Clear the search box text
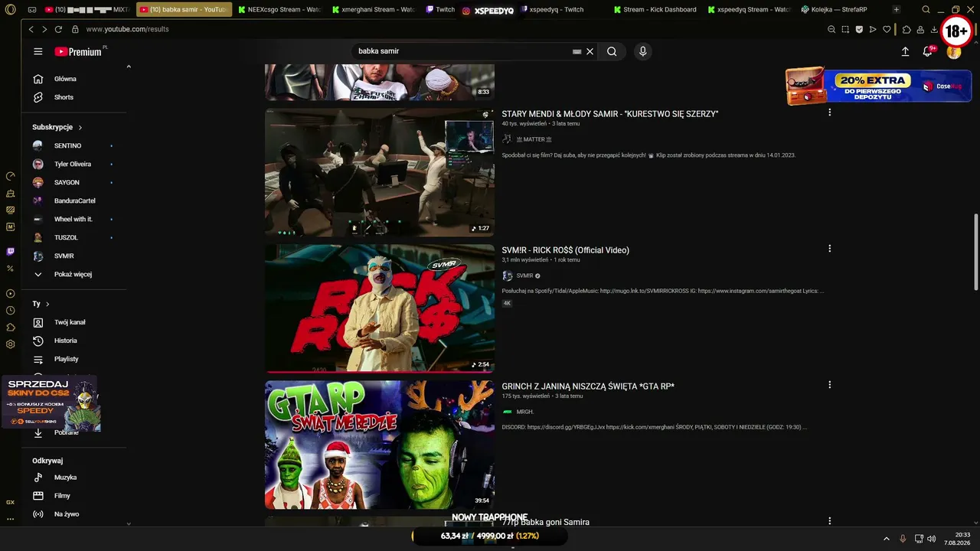Screen dimensions: 980x551 click(x=590, y=51)
